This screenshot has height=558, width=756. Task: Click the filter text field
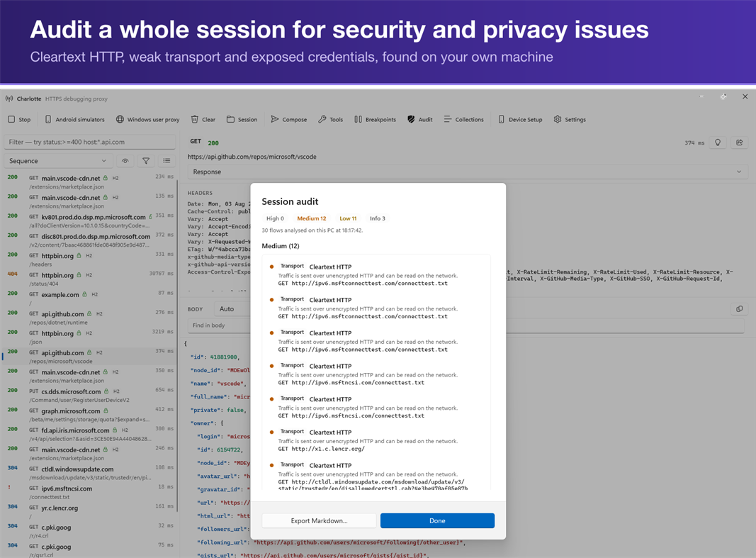(x=90, y=142)
